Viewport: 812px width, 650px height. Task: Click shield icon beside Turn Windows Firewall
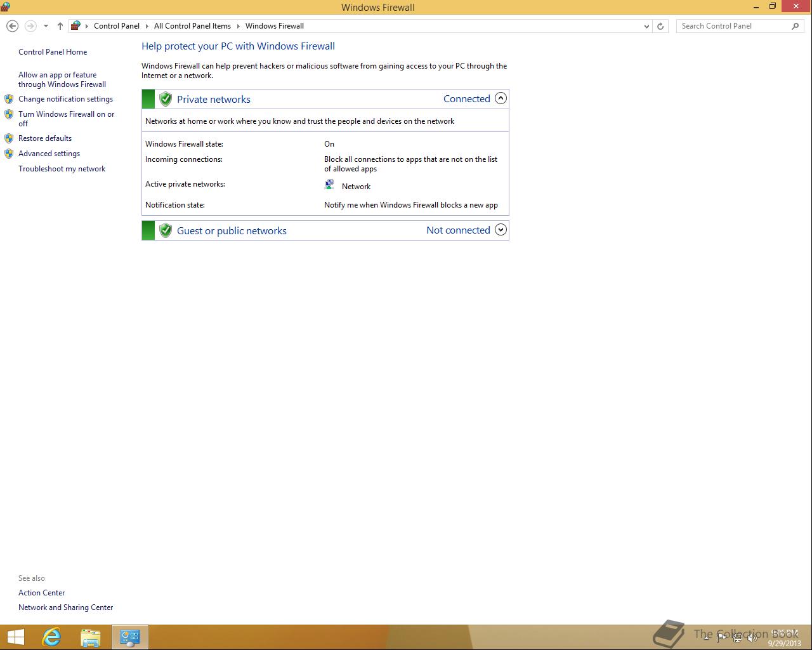(x=9, y=114)
